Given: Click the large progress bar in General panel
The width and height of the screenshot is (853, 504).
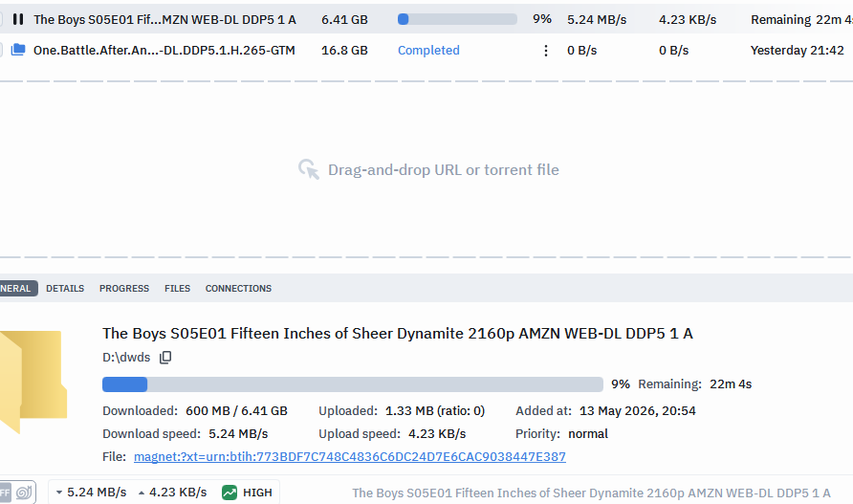Looking at the screenshot, I should tap(353, 384).
